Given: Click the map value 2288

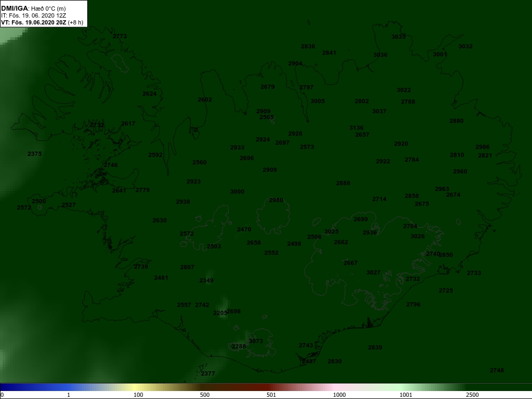Looking at the screenshot, I should coord(239,346).
